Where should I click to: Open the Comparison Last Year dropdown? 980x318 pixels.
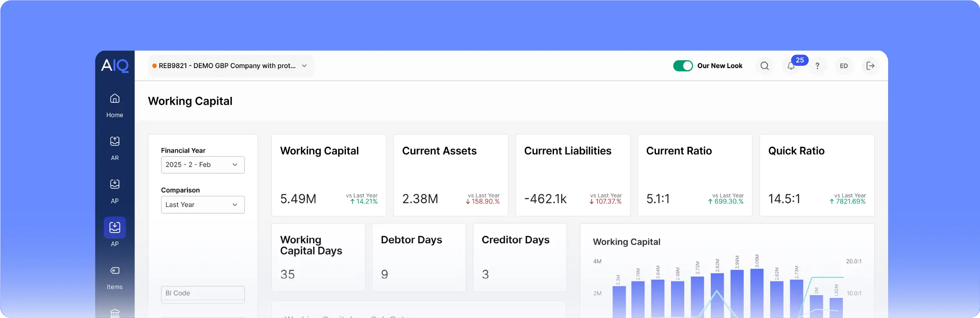click(x=203, y=205)
